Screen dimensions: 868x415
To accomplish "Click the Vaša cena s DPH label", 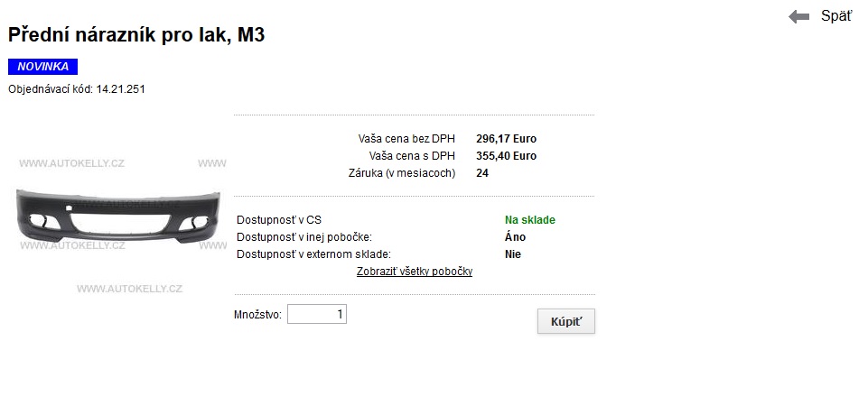I will point(412,156).
